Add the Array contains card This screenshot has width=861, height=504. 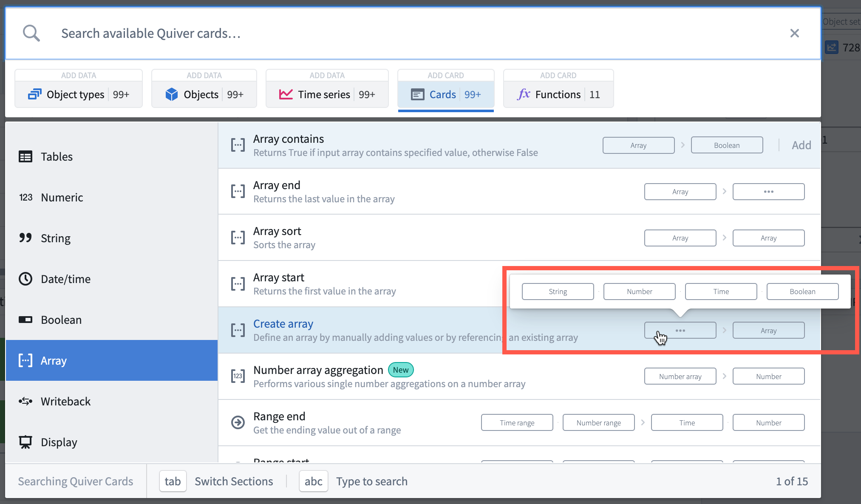[802, 145]
